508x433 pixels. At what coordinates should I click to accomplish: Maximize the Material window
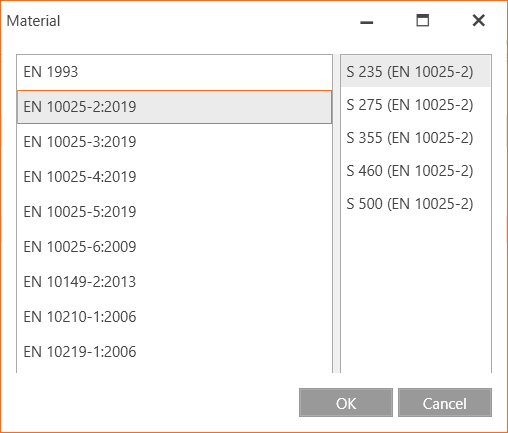point(423,21)
